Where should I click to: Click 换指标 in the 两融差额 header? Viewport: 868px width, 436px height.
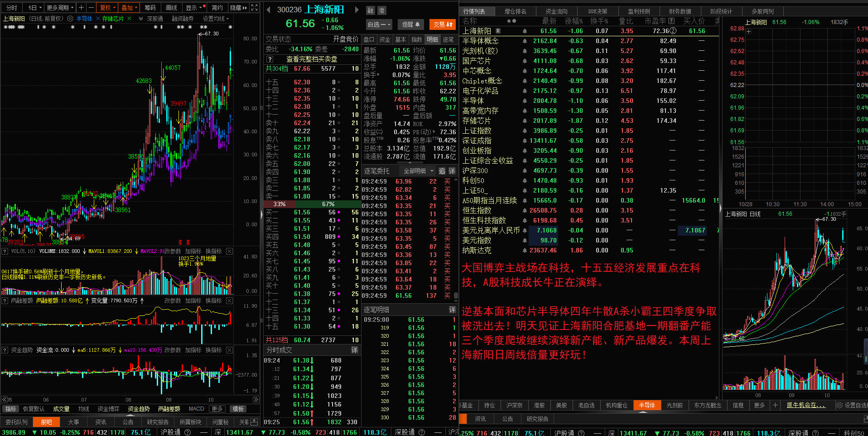click(x=213, y=300)
